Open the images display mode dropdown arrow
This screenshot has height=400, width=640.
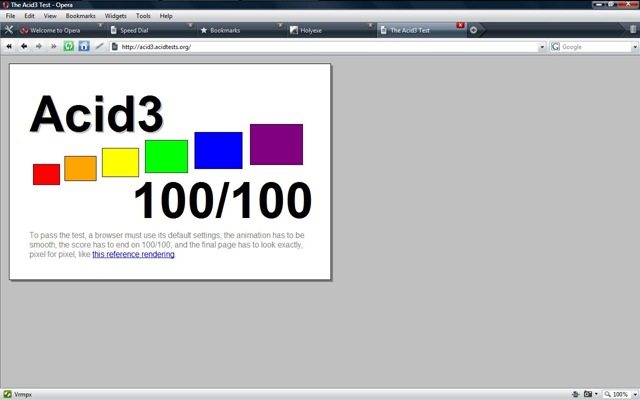[596, 394]
